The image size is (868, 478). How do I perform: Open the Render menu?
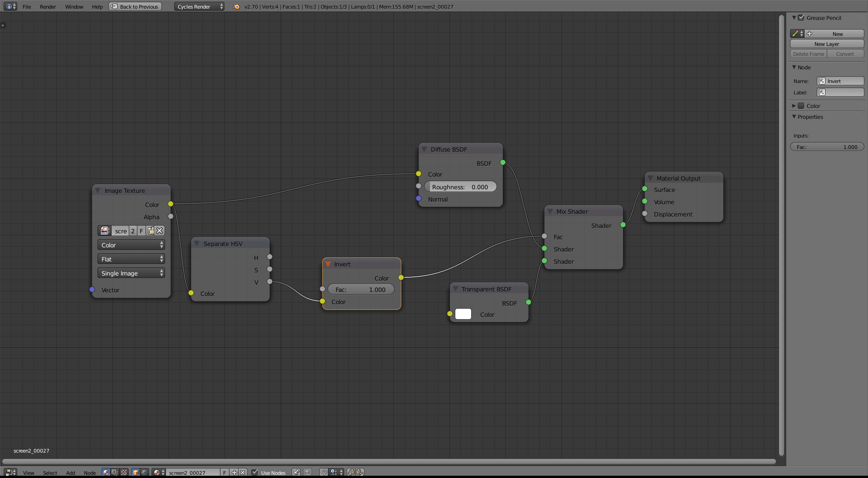48,6
